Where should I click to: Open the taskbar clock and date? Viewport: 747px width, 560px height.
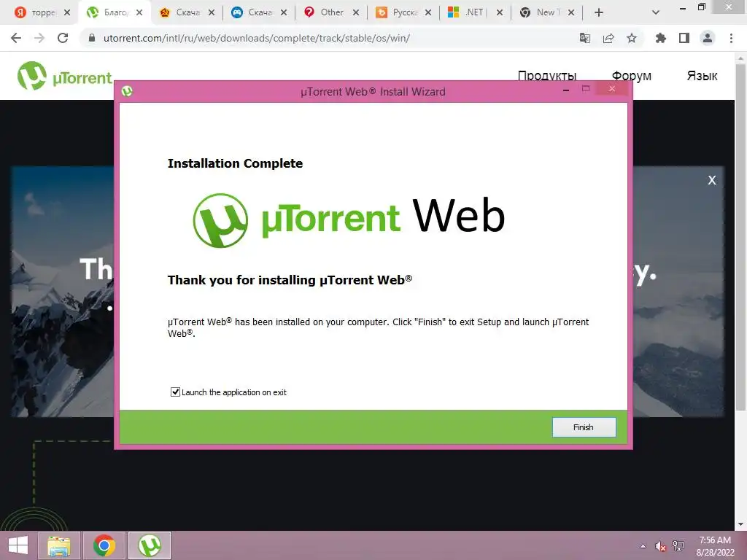point(715,545)
